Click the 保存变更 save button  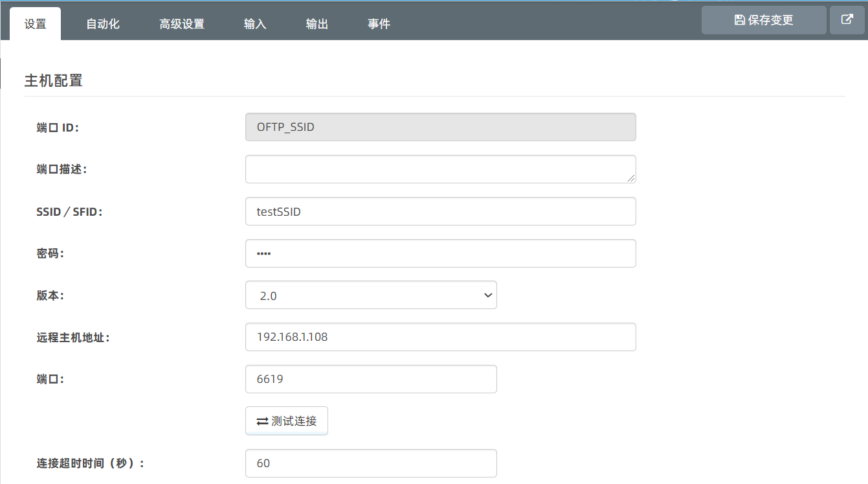pyautogui.click(x=764, y=20)
